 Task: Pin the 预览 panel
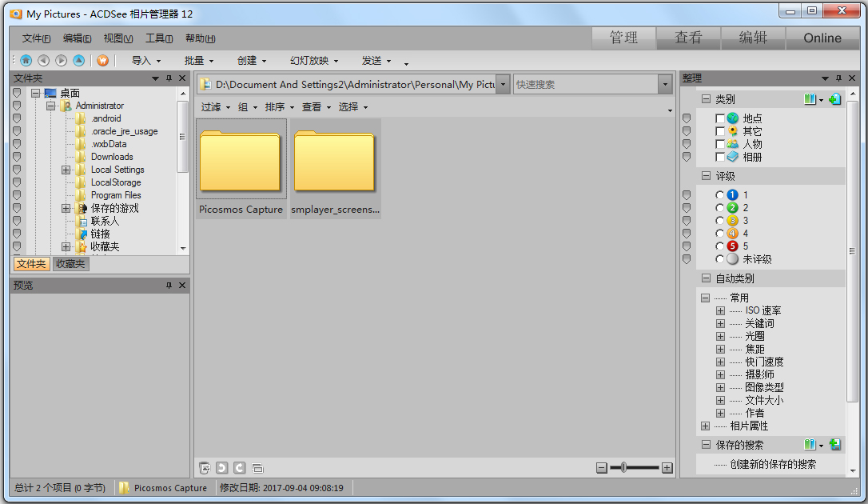[x=169, y=286]
